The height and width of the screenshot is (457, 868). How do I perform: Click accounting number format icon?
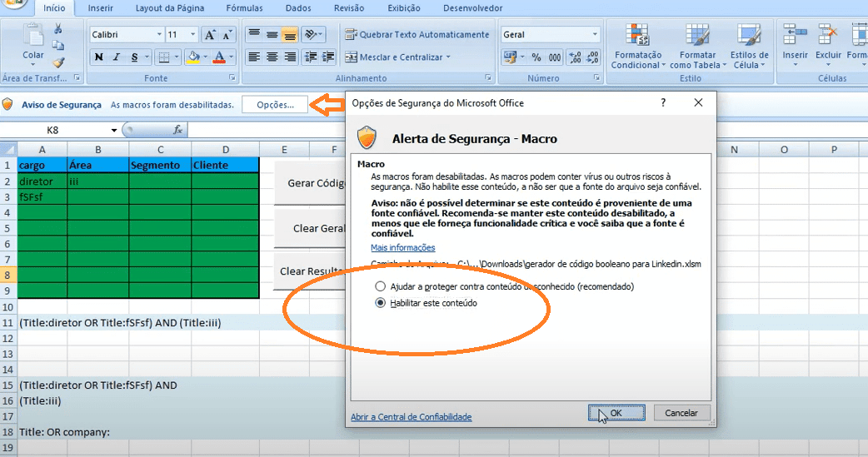(x=509, y=57)
